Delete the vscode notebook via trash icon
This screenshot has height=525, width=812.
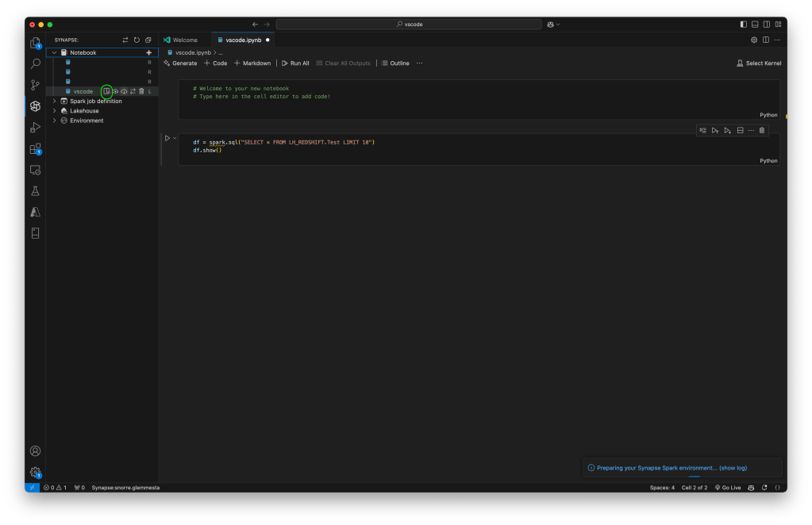pos(141,91)
